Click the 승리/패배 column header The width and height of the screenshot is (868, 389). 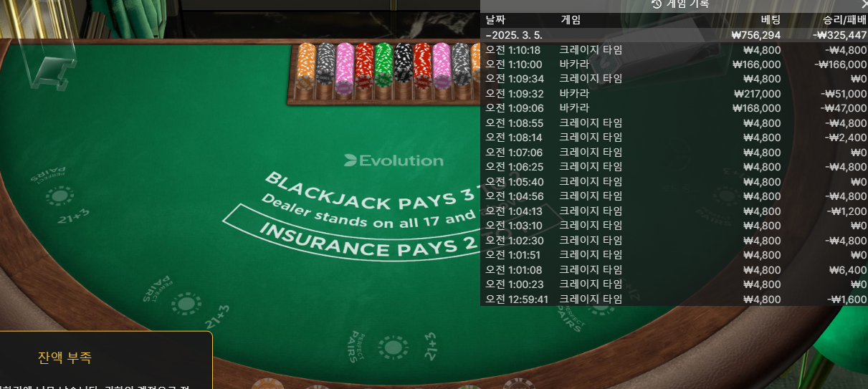[x=844, y=20]
